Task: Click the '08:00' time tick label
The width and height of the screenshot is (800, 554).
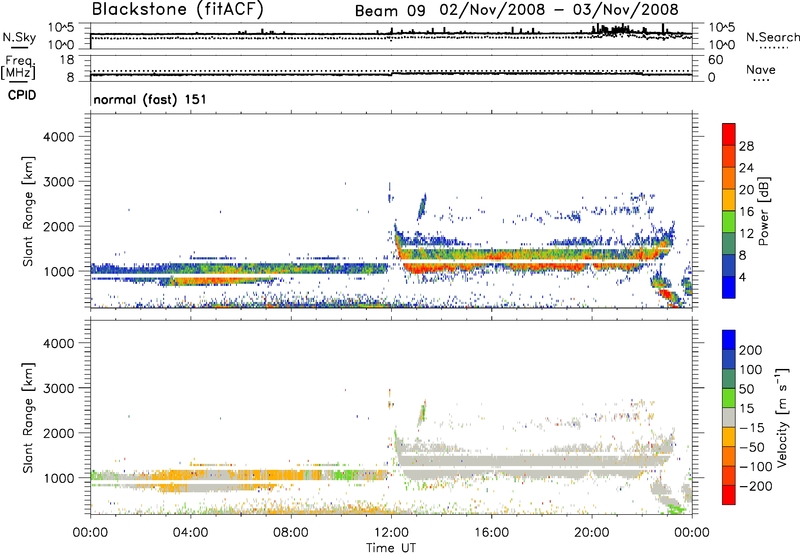Action: click(x=291, y=533)
